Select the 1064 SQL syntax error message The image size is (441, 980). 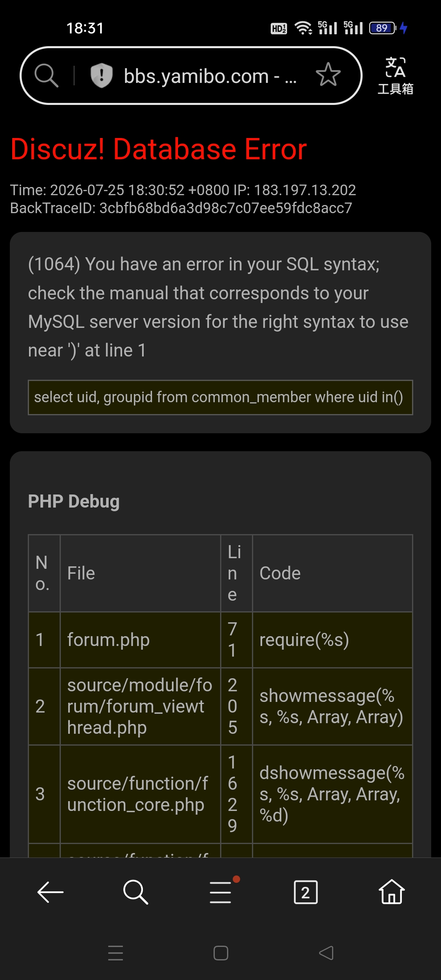point(218,307)
